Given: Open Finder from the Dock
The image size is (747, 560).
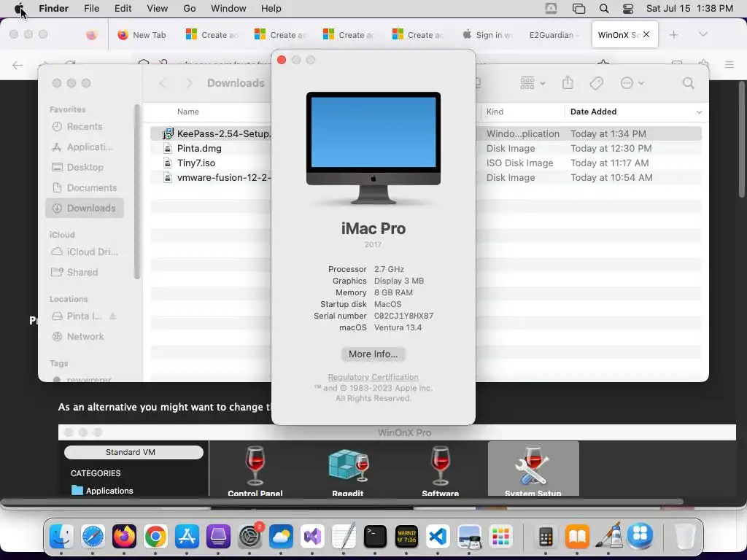Looking at the screenshot, I should pos(61,536).
